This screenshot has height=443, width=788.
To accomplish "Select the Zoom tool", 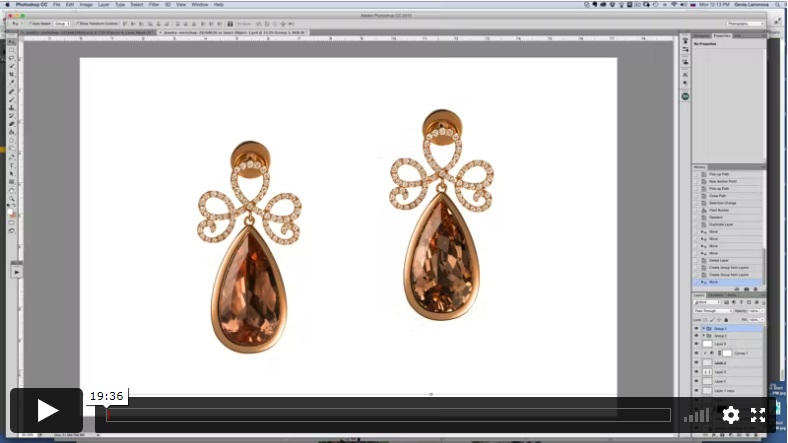I will pos(12,198).
